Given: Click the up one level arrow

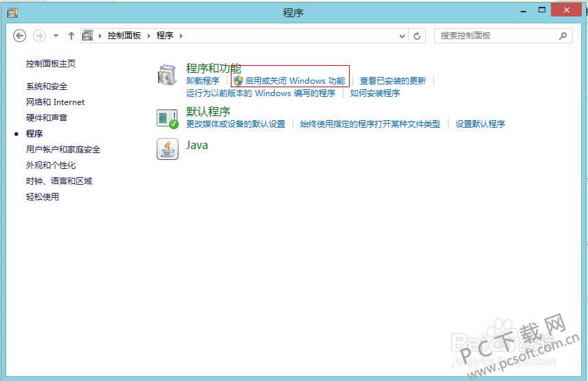Looking at the screenshot, I should 71,36.
